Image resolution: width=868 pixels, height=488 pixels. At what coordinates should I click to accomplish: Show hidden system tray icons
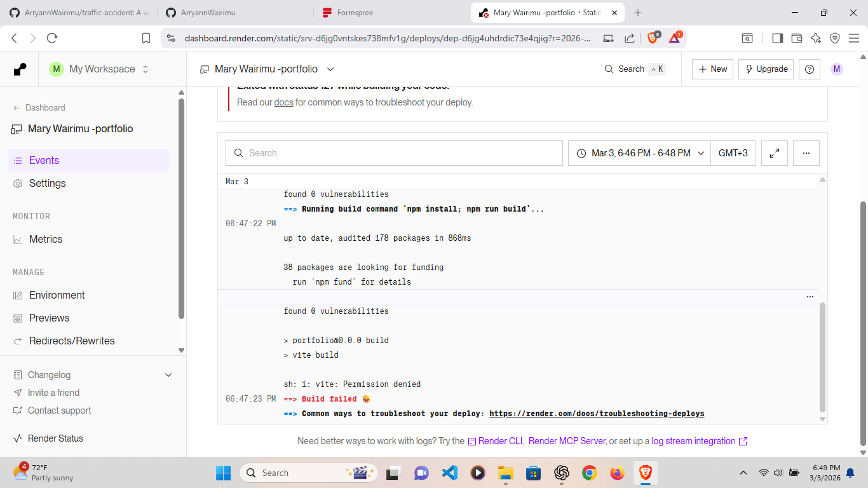743,473
